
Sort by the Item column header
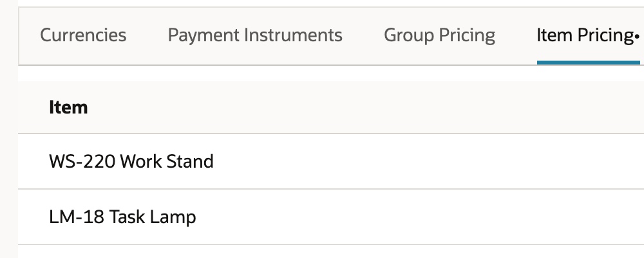tap(68, 108)
